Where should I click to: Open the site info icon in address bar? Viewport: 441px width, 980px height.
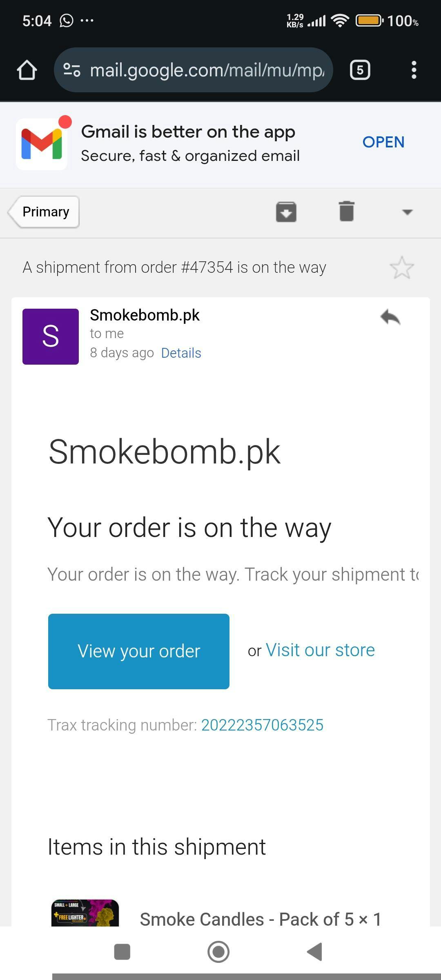(72, 70)
